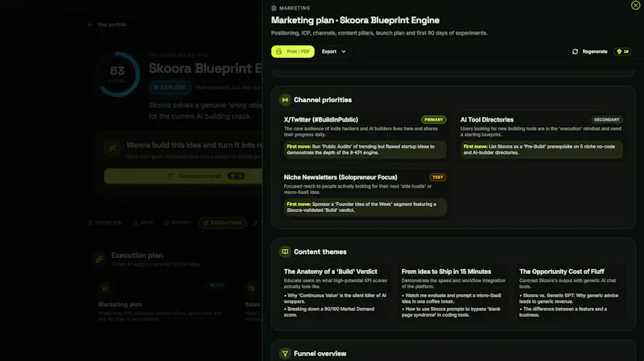Click the Content themes book icon
This screenshot has height=361, width=644.
click(x=285, y=251)
